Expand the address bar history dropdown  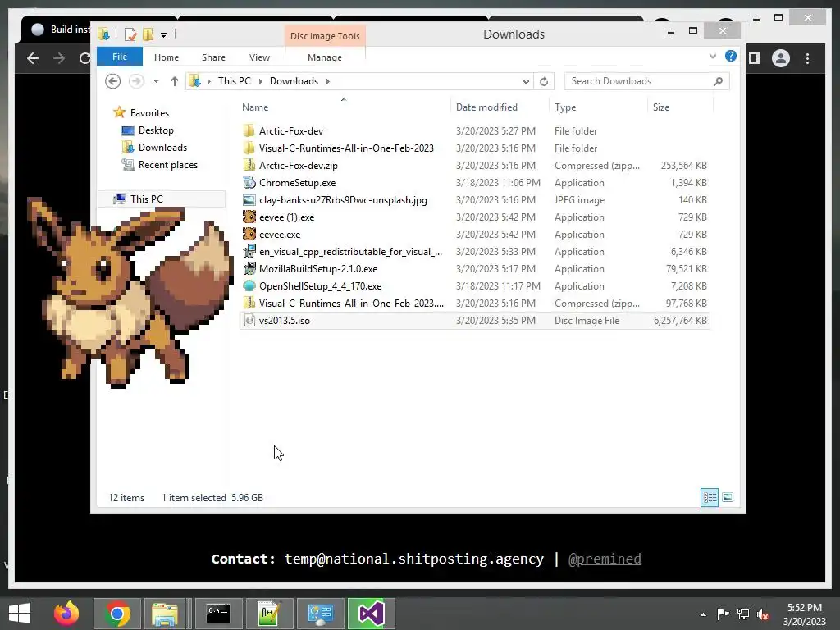526,81
